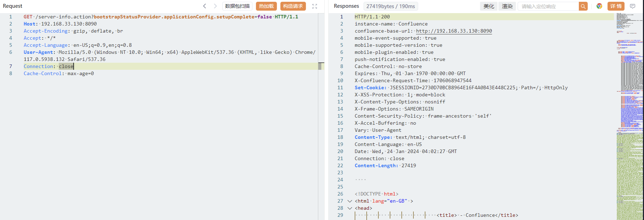Click the mobile-supported-version: true header
644x220 pixels.
pyautogui.click(x=399, y=45)
